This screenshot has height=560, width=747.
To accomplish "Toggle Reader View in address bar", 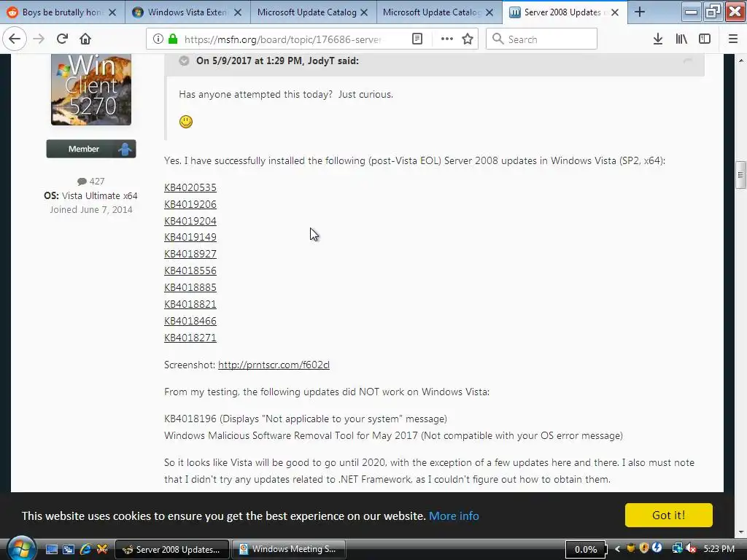I will [417, 39].
